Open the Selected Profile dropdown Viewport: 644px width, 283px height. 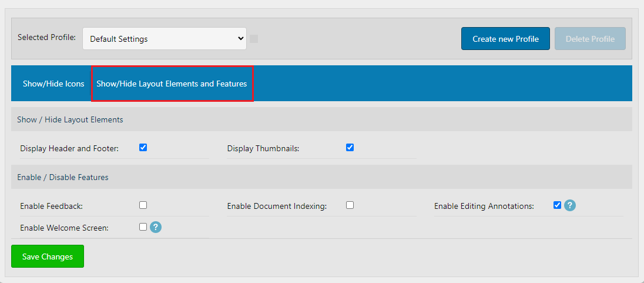point(165,39)
